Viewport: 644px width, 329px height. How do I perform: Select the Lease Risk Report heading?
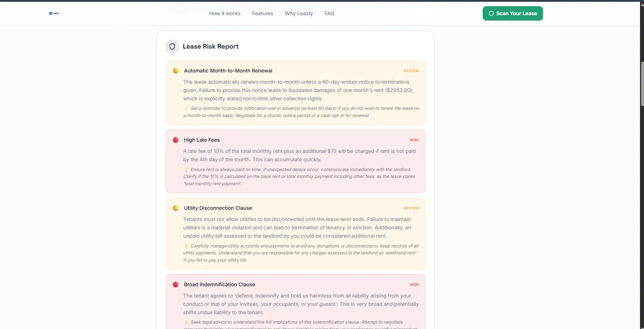click(x=211, y=46)
